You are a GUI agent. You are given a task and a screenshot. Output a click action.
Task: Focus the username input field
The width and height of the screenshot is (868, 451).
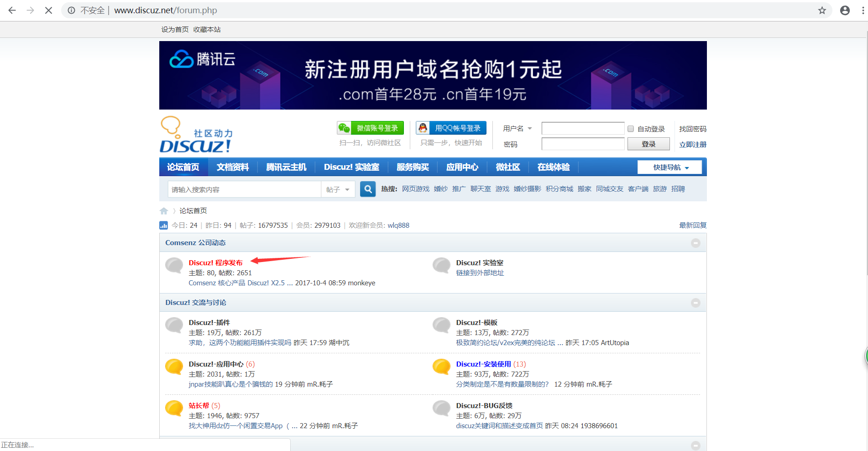click(x=583, y=128)
